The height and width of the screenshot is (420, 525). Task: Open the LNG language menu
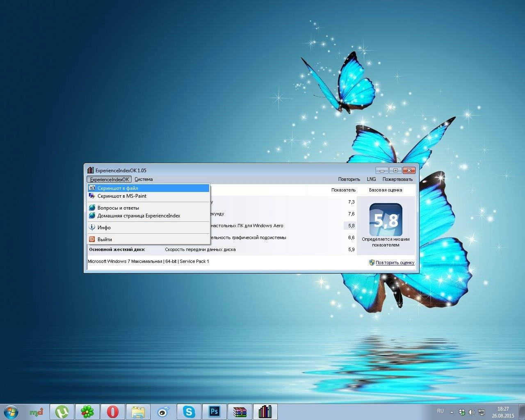point(371,179)
